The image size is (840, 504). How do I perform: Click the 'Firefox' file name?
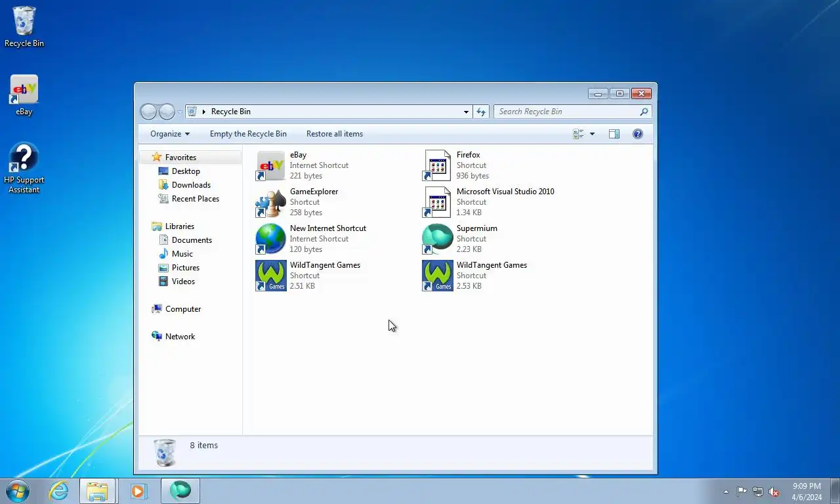[469, 155]
